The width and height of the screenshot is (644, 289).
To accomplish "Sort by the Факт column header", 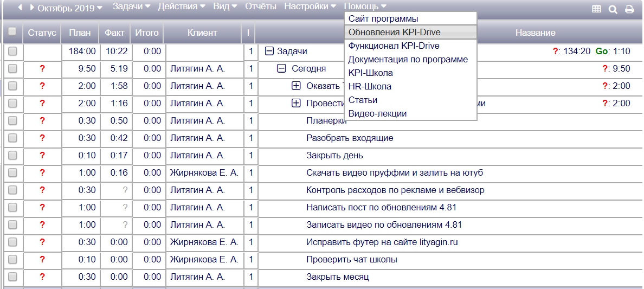I will (x=114, y=33).
